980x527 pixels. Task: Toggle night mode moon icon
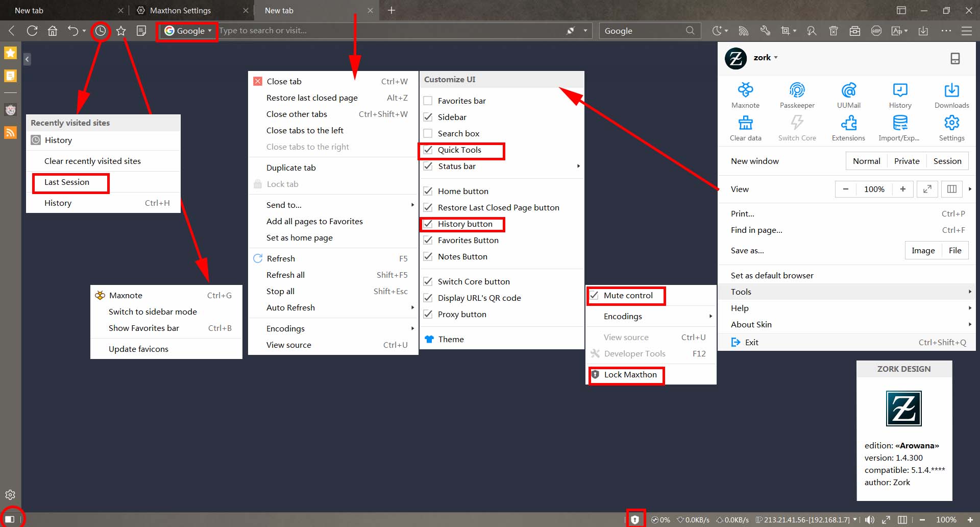[717, 31]
